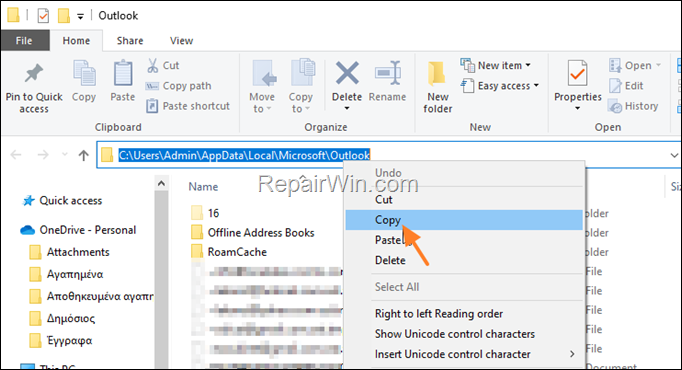Click the New folder icon in title bar
Viewport: 682px width, 370px height.
pos(64,16)
